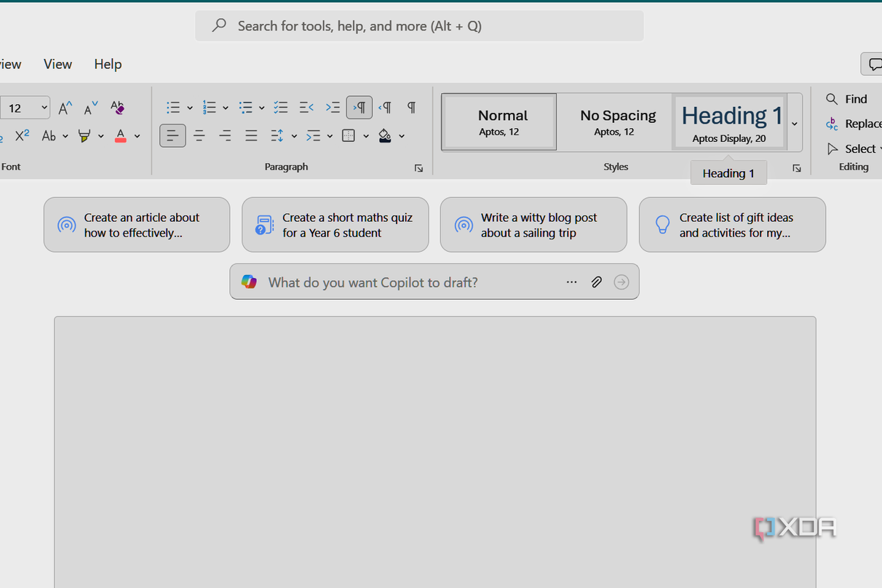The height and width of the screenshot is (588, 882).
Task: Apply paragraph shading paint bucket
Action: 385,135
